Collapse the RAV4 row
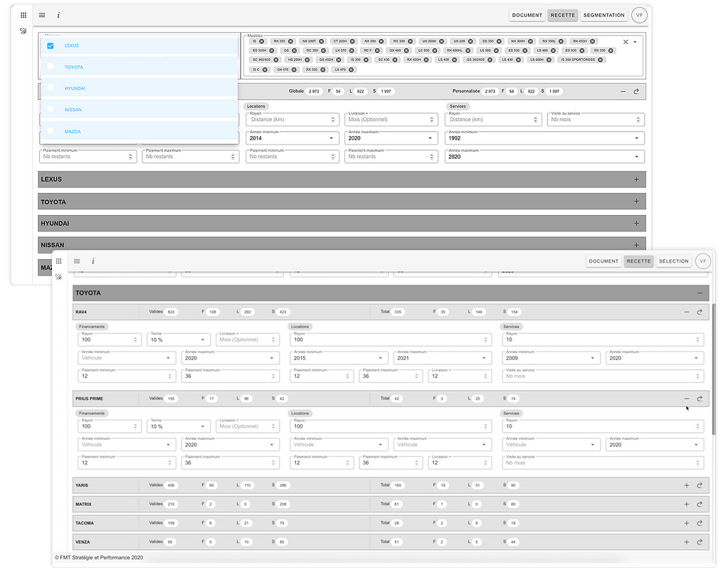The height and width of the screenshot is (568, 728). tap(686, 312)
